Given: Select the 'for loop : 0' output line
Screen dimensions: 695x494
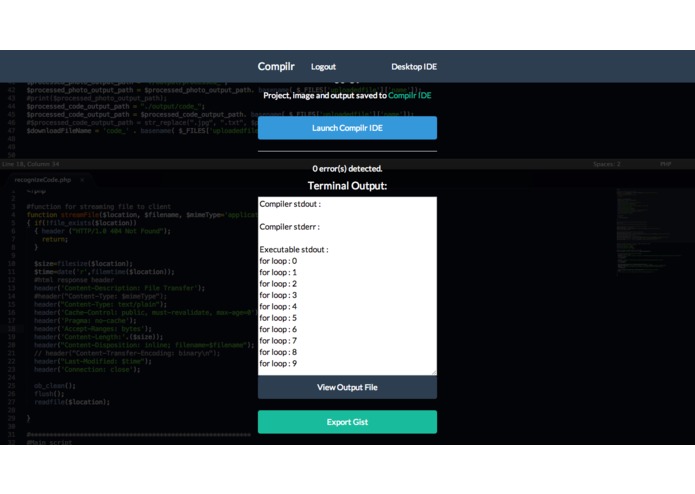Looking at the screenshot, I should point(278,261).
